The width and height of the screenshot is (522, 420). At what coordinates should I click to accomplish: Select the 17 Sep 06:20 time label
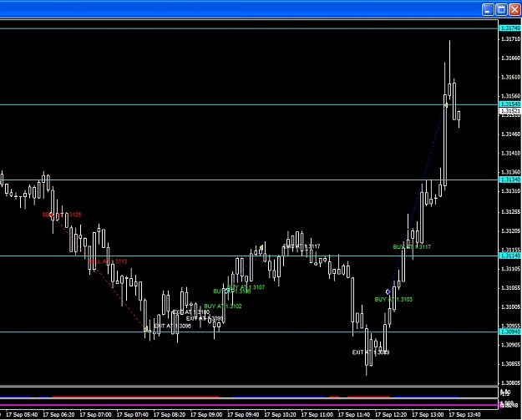point(58,415)
